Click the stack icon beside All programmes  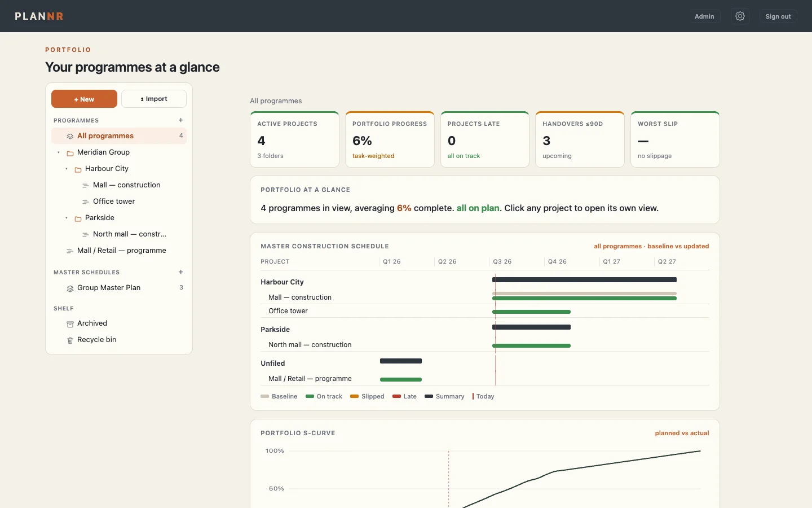pyautogui.click(x=70, y=136)
